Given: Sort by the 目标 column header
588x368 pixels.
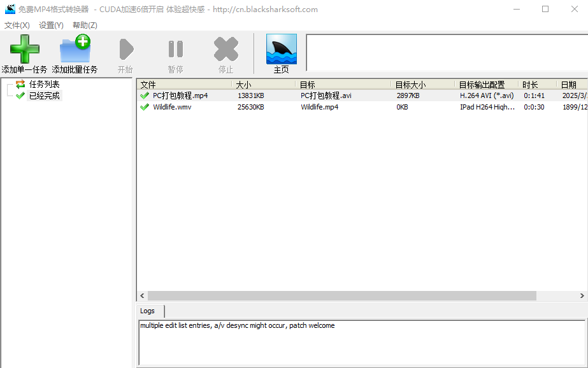Looking at the screenshot, I should coord(343,85).
